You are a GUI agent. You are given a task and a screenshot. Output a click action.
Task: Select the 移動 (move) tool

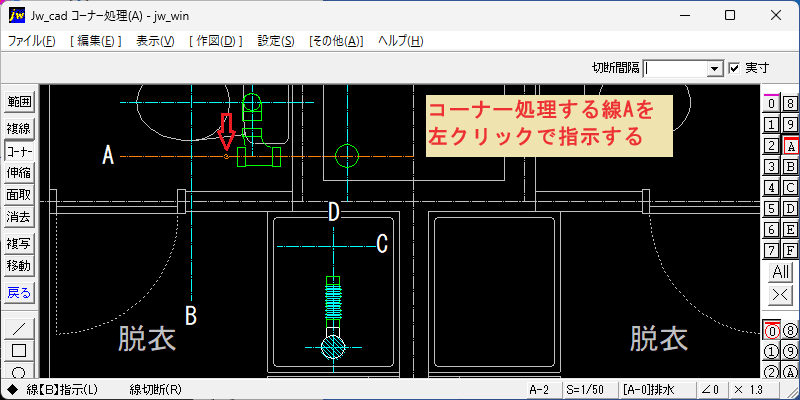19,266
